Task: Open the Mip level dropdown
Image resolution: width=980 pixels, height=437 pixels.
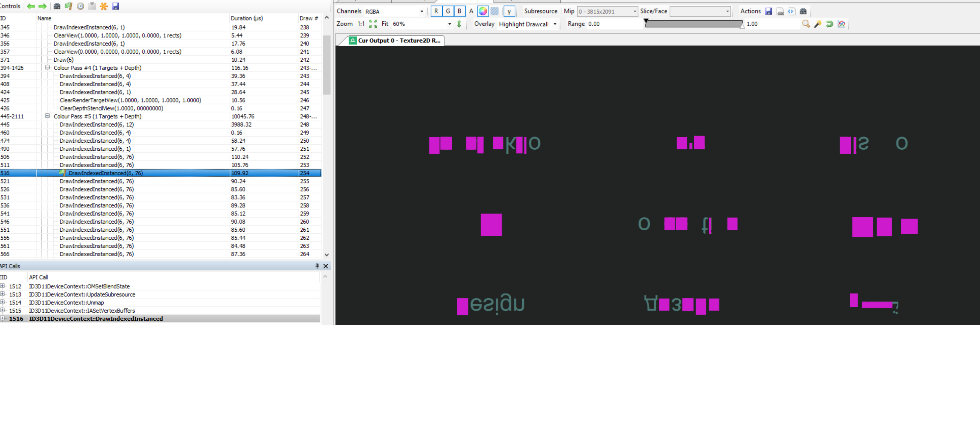Action: pos(607,11)
